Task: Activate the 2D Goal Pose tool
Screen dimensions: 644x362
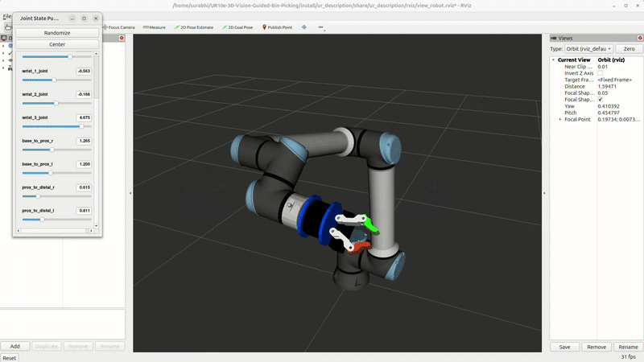Action: click(x=237, y=27)
